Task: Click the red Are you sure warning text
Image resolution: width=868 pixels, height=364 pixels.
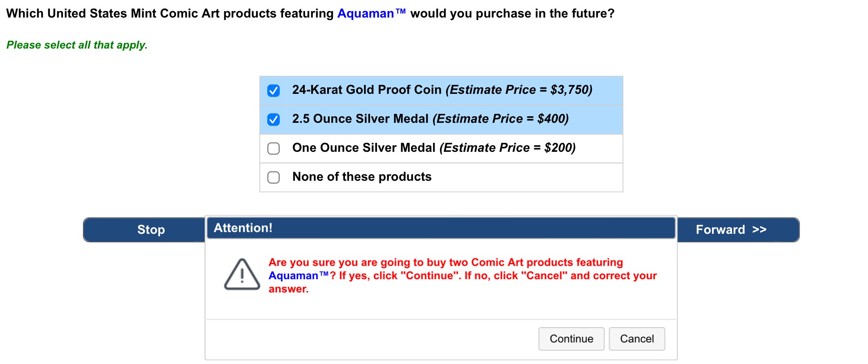Action: click(x=445, y=262)
